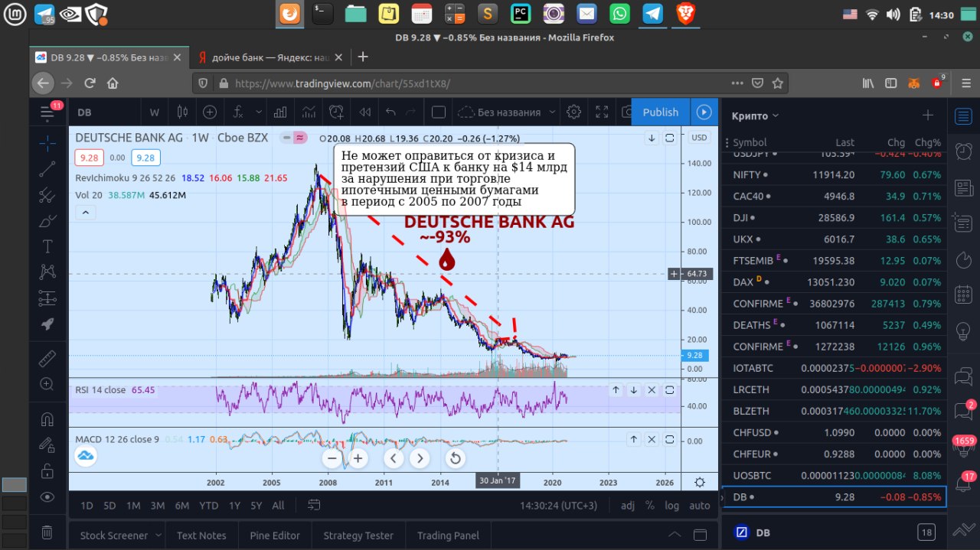Screen dimensions: 980x550
Task: Add a symbol to the watchlist with plus
Action: pyautogui.click(x=928, y=116)
